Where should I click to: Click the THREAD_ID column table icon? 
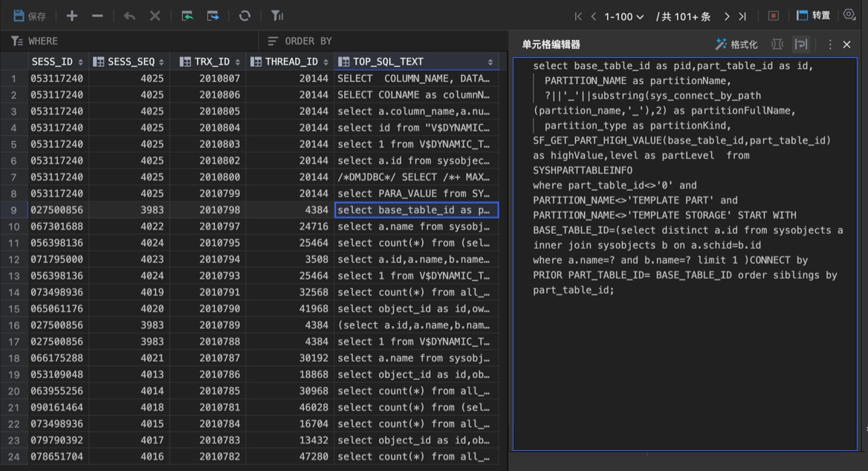pyautogui.click(x=256, y=62)
